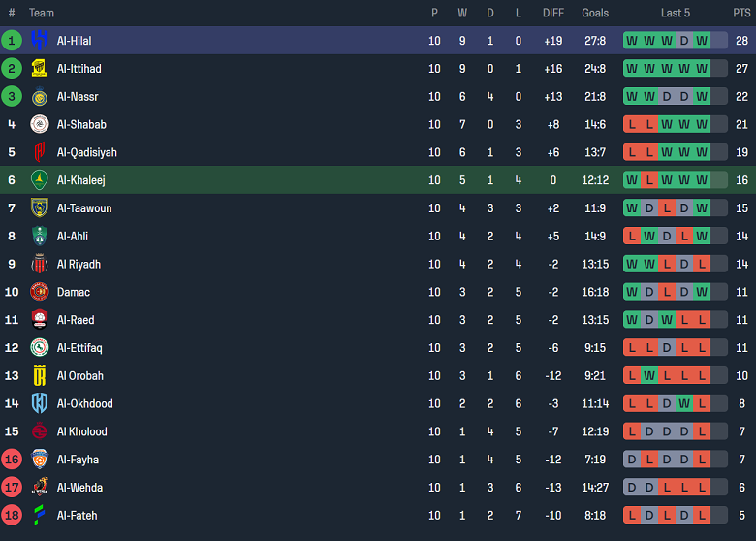Screen dimensions: 756x541
Task: Click the red position 18 badge
Action: point(12,516)
